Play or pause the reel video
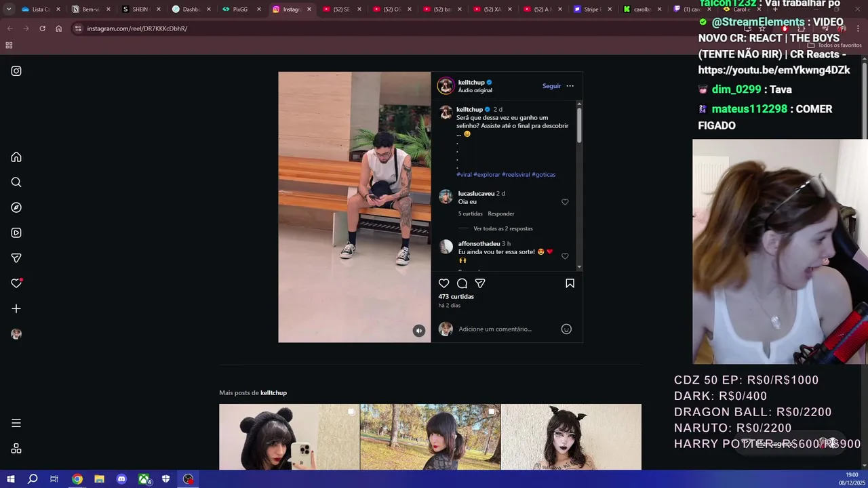 (354, 207)
